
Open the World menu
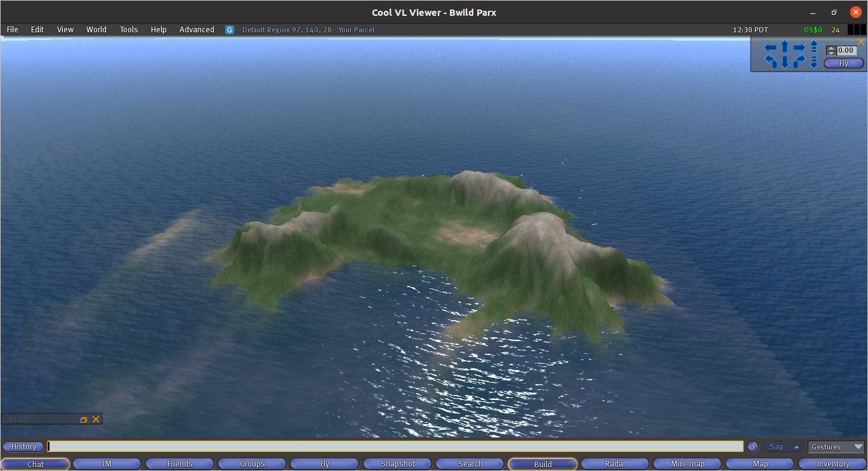96,30
